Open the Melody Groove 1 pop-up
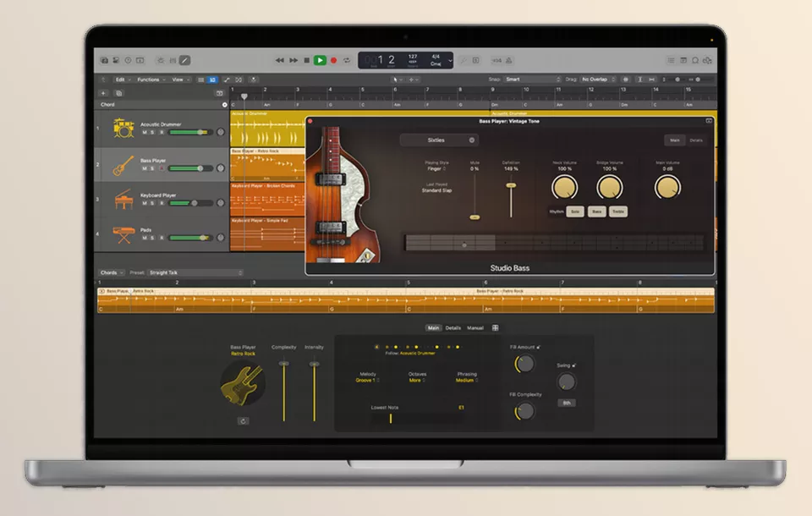This screenshot has width=812, height=516. [367, 381]
